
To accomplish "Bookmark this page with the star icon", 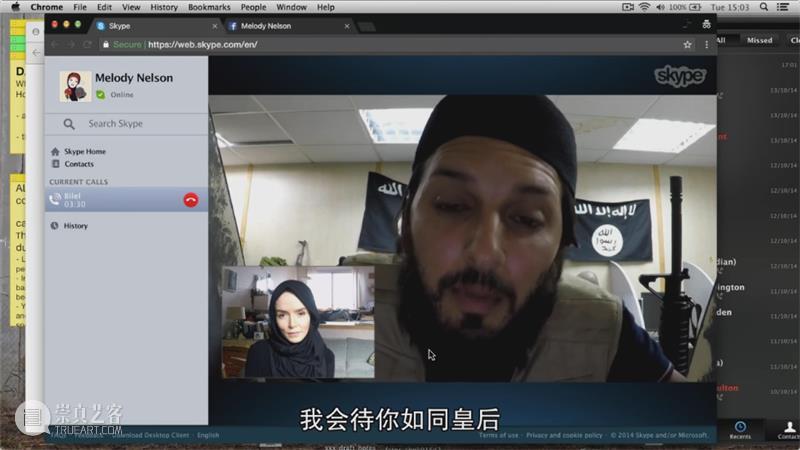I will pyautogui.click(x=687, y=45).
